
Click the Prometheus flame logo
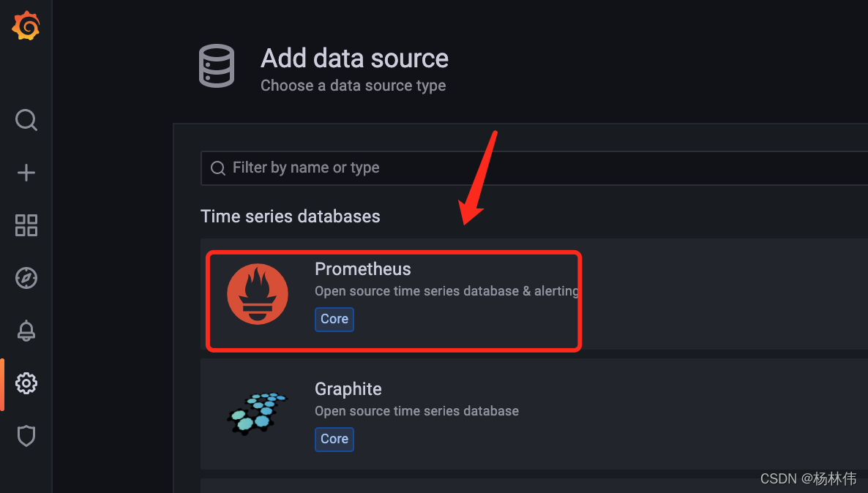(x=258, y=294)
